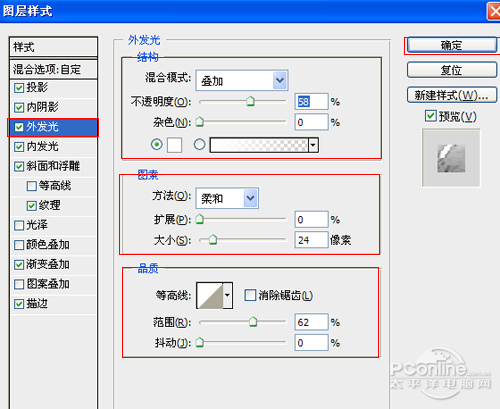Enable the 图案叠加 checkbox

click(19, 284)
